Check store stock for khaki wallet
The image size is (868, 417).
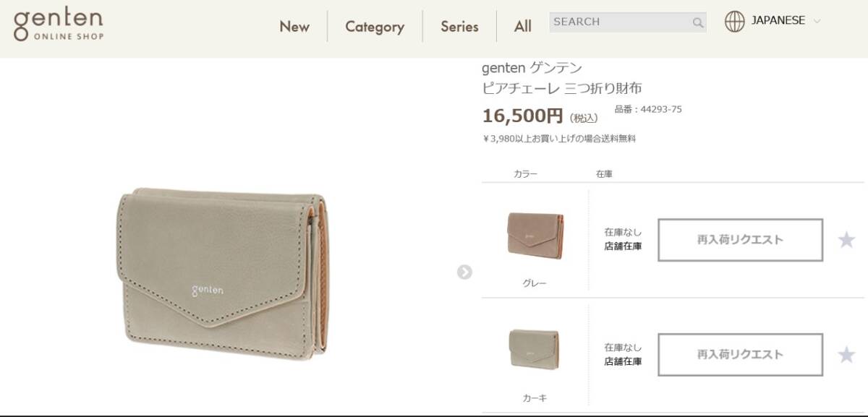[623, 361]
